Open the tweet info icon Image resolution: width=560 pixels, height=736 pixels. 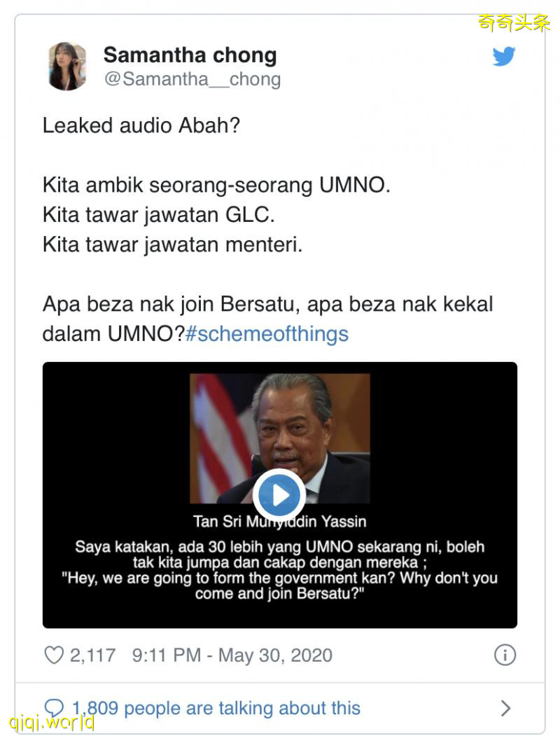505,655
